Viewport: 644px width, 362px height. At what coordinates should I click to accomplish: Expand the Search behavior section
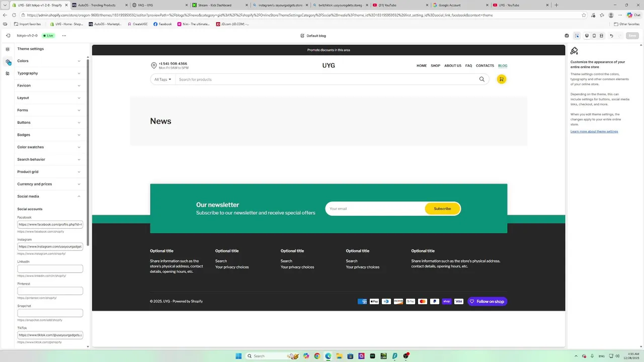[49, 159]
